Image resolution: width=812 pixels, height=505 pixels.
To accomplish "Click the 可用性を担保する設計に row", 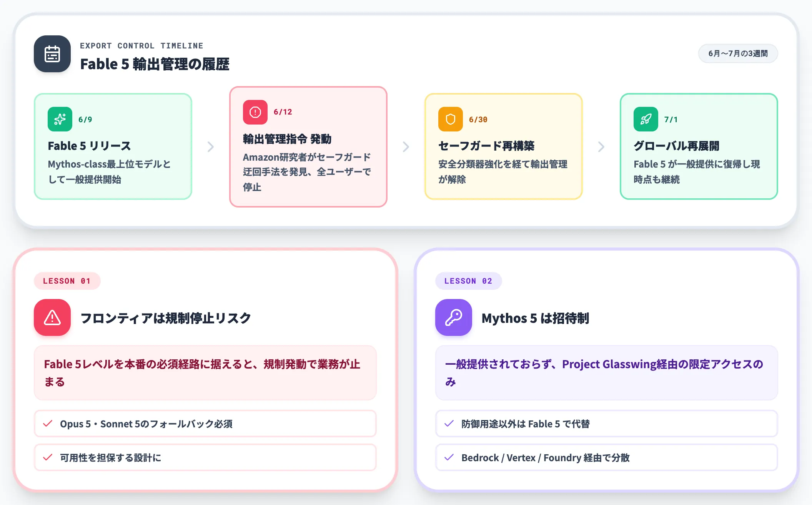I will coord(205,457).
